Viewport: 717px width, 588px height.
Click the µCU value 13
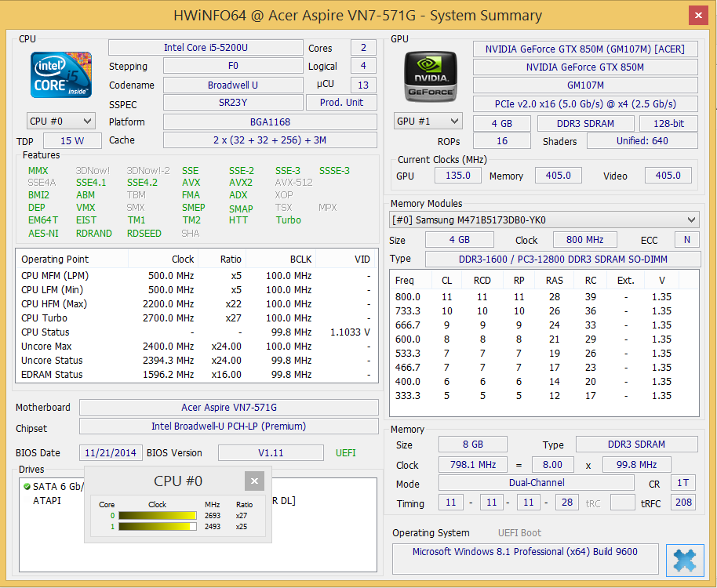[x=363, y=85]
